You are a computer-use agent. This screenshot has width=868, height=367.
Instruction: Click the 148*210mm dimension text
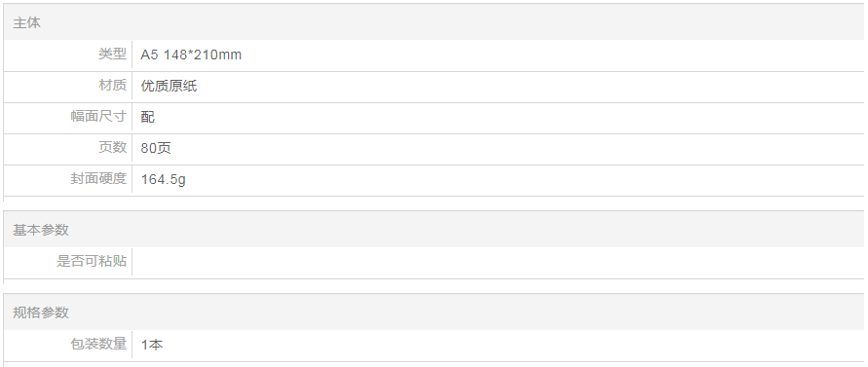tap(203, 55)
